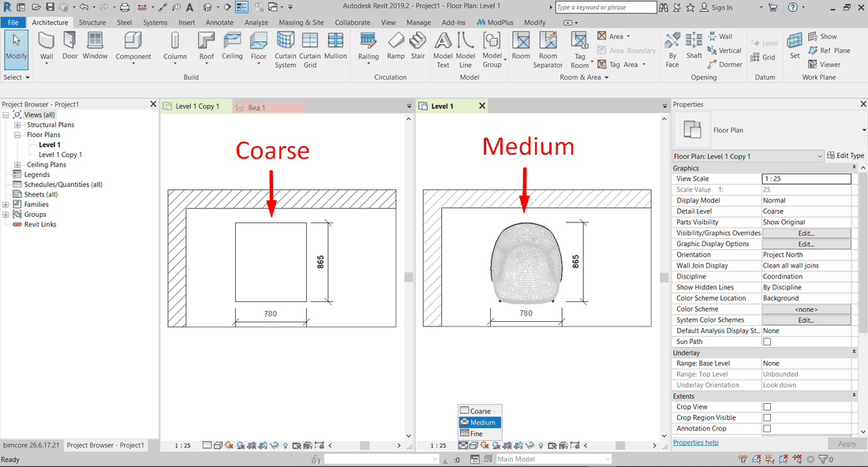Switch to the Annotate ribbon tab

click(x=219, y=23)
